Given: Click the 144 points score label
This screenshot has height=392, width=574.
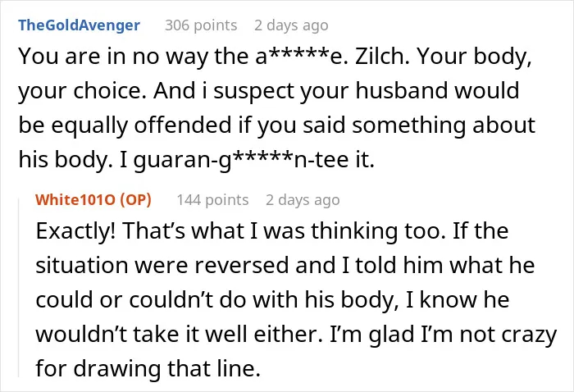Looking at the screenshot, I should tap(212, 200).
